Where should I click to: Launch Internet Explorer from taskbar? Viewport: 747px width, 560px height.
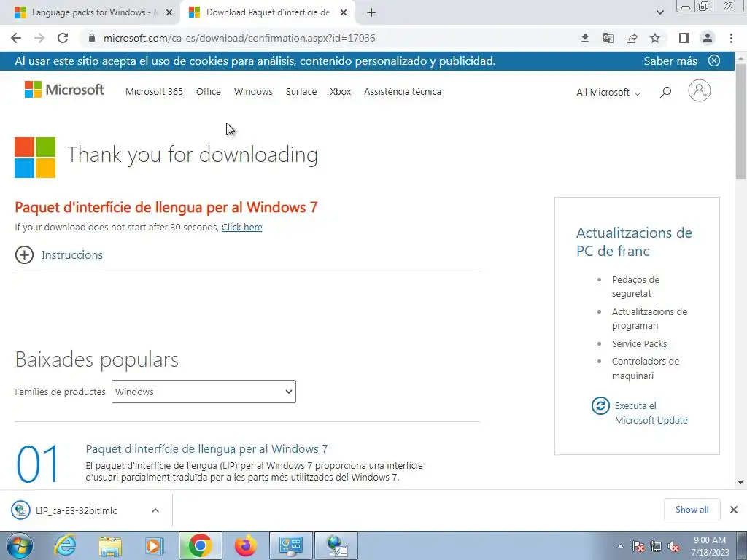[64, 545]
